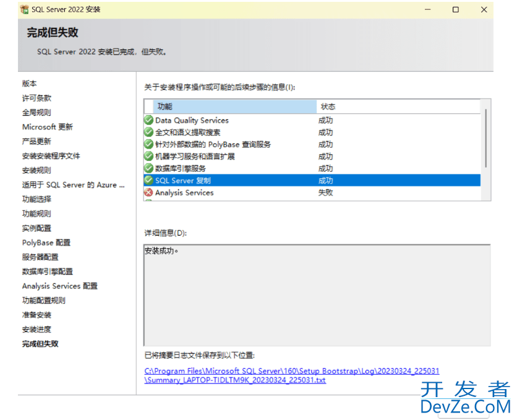The height and width of the screenshot is (420, 517).
Task: Click Analysis Services 配置 sidebar step
Action: coord(60,286)
